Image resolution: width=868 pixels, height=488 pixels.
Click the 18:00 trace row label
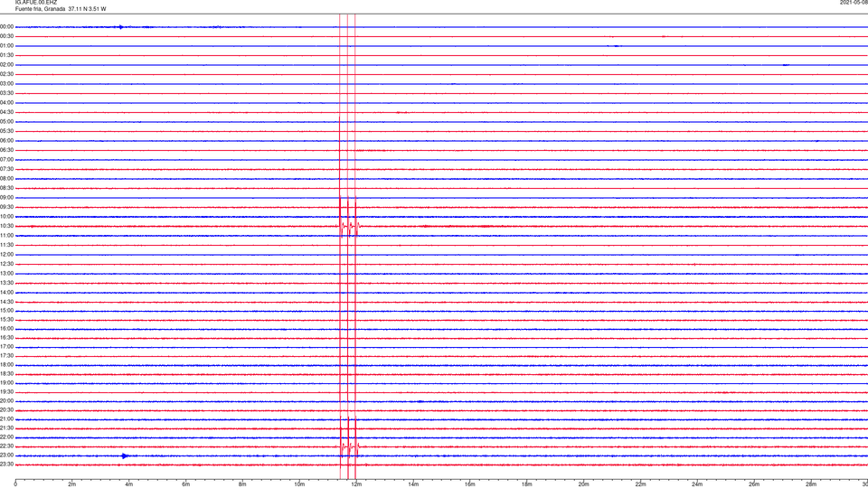pyautogui.click(x=6, y=364)
